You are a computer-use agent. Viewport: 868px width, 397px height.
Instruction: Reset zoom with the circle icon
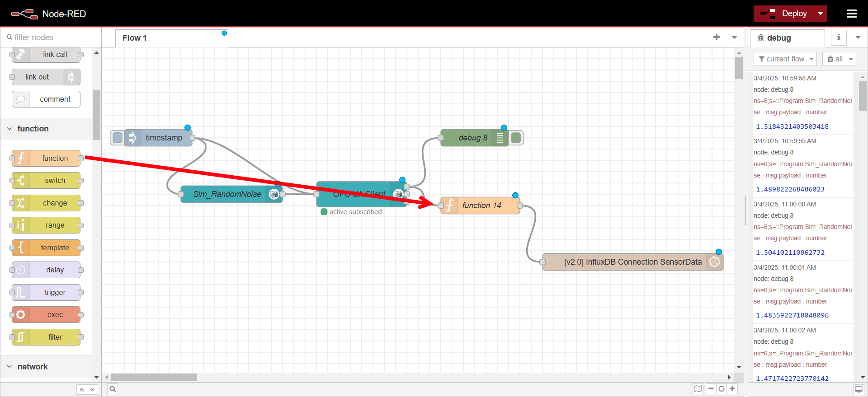pyautogui.click(x=722, y=389)
